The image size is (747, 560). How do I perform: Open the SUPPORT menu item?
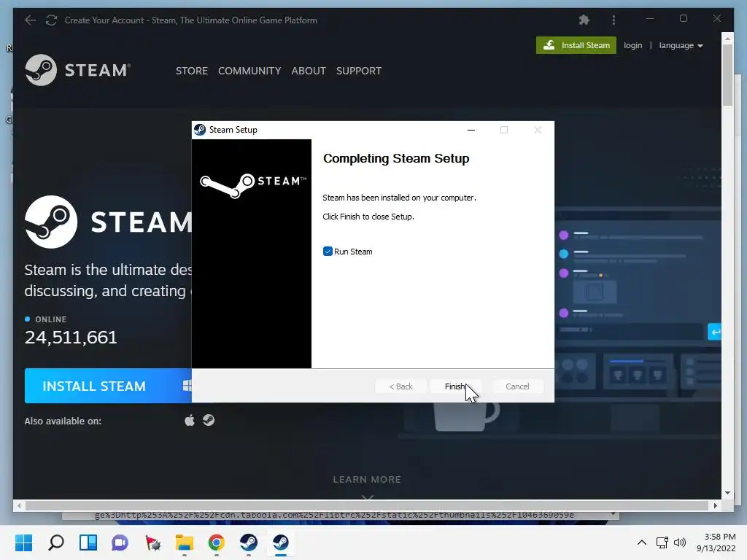click(359, 71)
